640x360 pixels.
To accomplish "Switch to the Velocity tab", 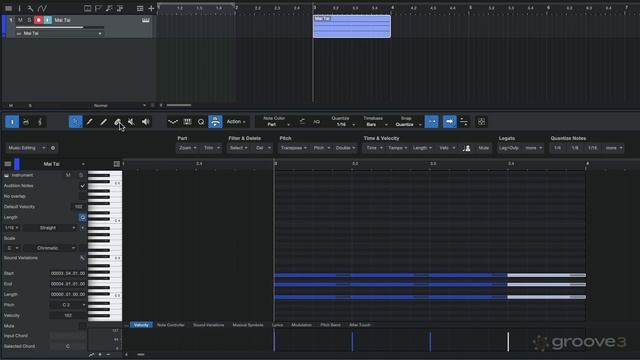I will click(141, 325).
